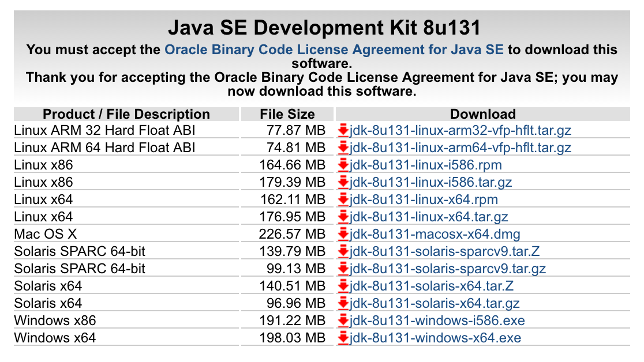This screenshot has height=362, width=644.
Task: Click the red download arrow beside jdk-8u131-linux-x64.rpm
Action: point(343,199)
